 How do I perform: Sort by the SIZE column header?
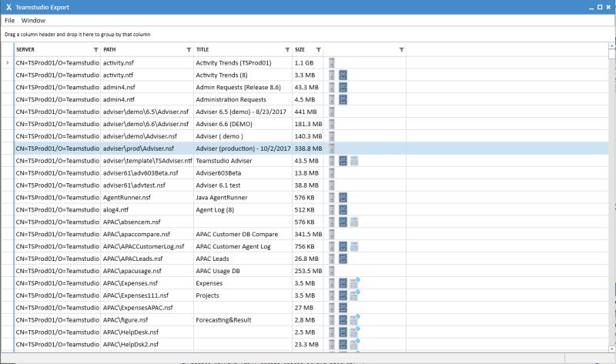[300, 49]
